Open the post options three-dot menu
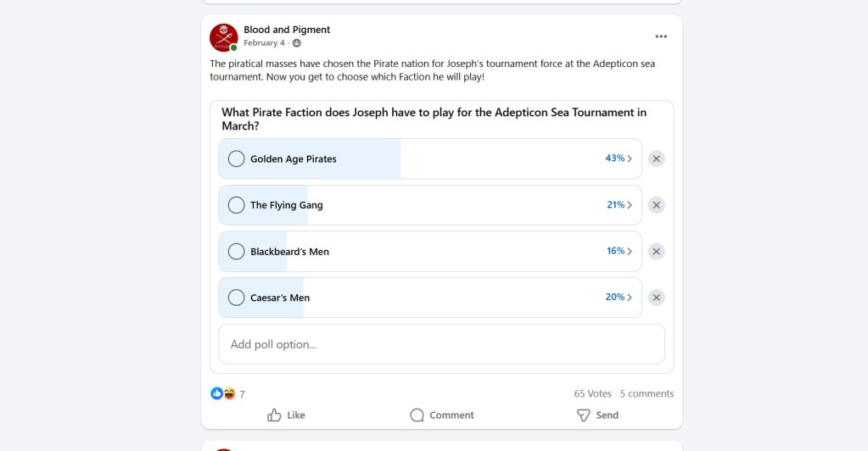868x451 pixels. (661, 36)
